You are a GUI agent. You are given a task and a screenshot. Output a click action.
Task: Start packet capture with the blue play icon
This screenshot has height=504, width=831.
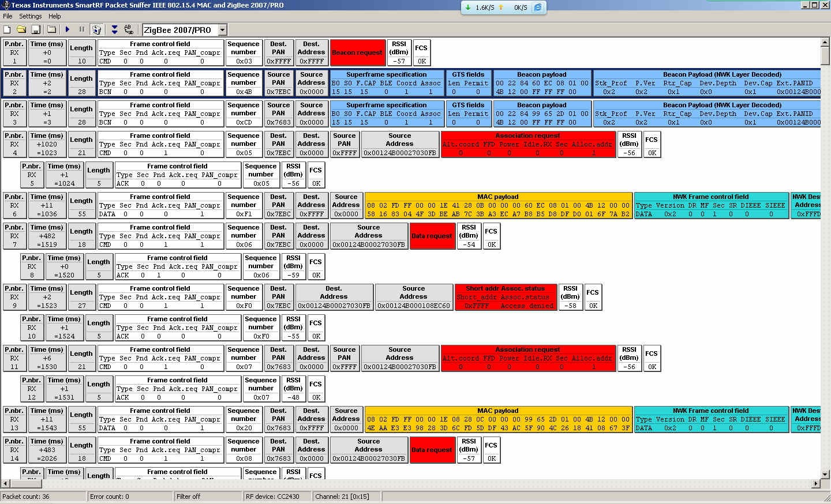pos(68,29)
